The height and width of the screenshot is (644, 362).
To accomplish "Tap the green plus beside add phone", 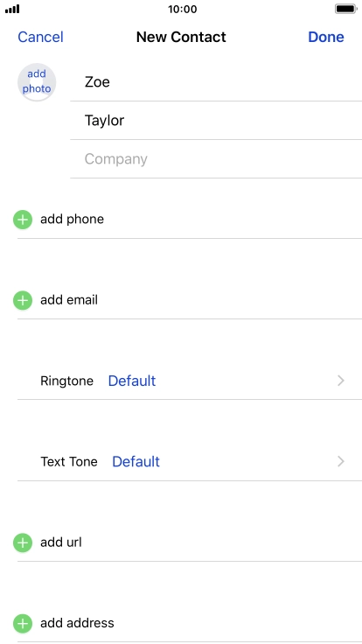I will (23, 220).
